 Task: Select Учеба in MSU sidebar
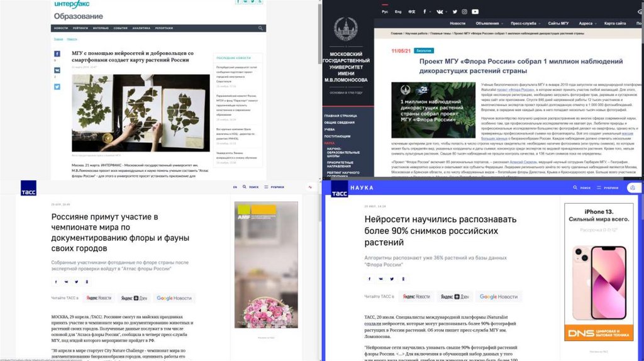point(330,130)
